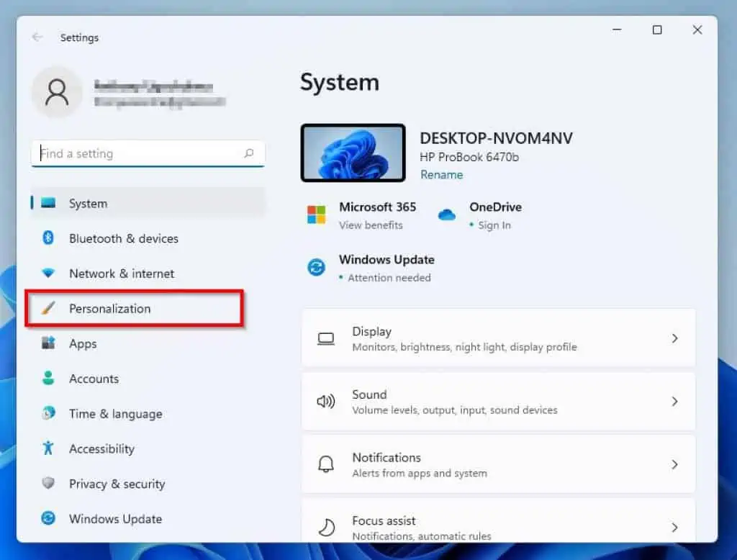Expand the Sound settings chevron
The height and width of the screenshot is (560, 737).
coord(674,402)
